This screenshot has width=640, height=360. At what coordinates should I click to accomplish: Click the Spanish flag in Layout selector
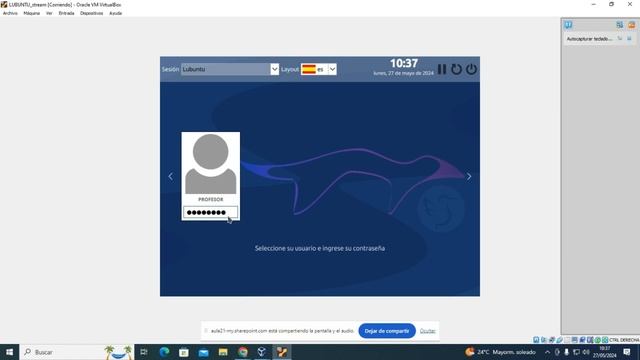[309, 69]
